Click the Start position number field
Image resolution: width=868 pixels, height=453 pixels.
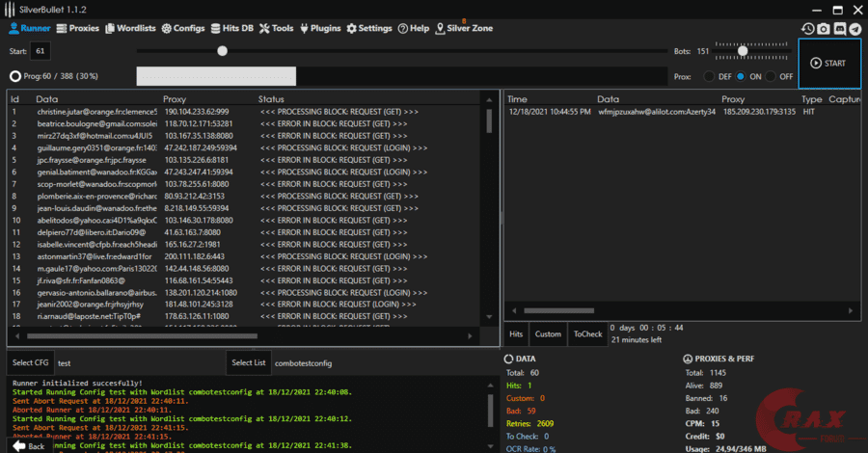click(40, 51)
